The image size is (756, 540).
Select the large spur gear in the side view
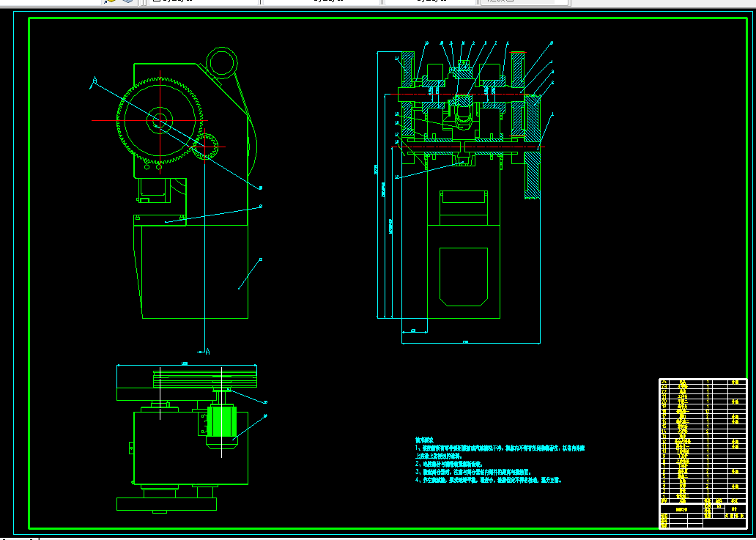(160, 120)
